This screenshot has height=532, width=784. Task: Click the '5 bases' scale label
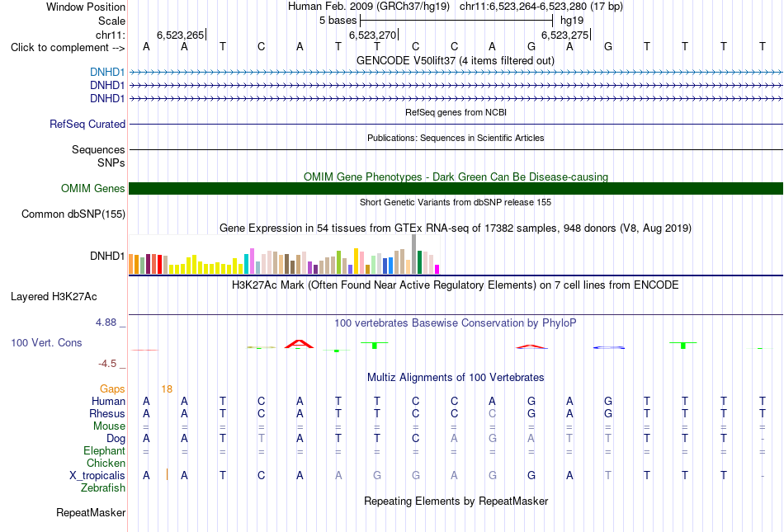click(338, 21)
